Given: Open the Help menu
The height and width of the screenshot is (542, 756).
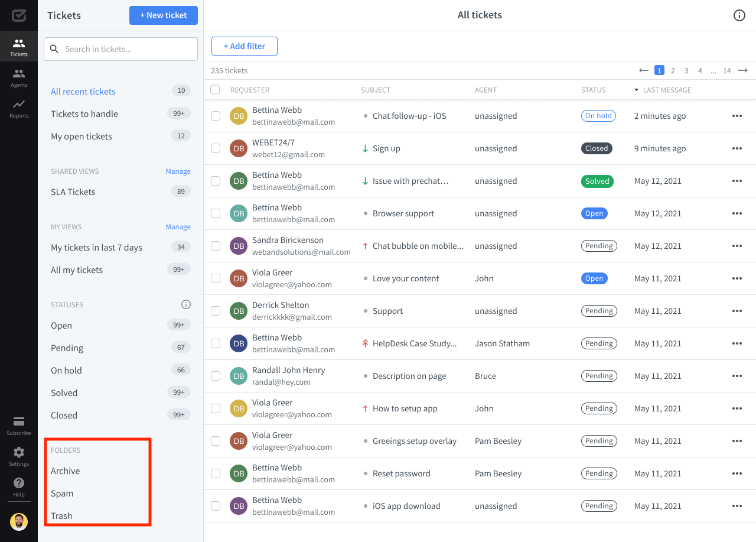Looking at the screenshot, I should 19,487.
